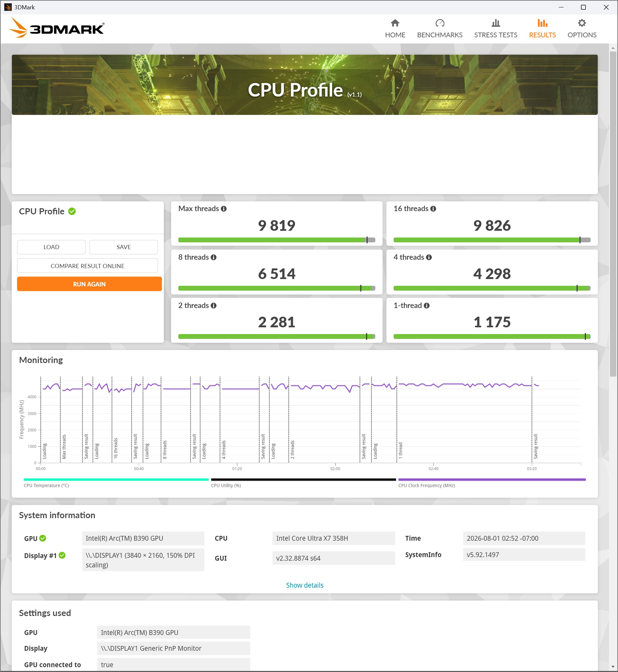
Task: Click the 16 threads score bar
Action: click(492, 240)
